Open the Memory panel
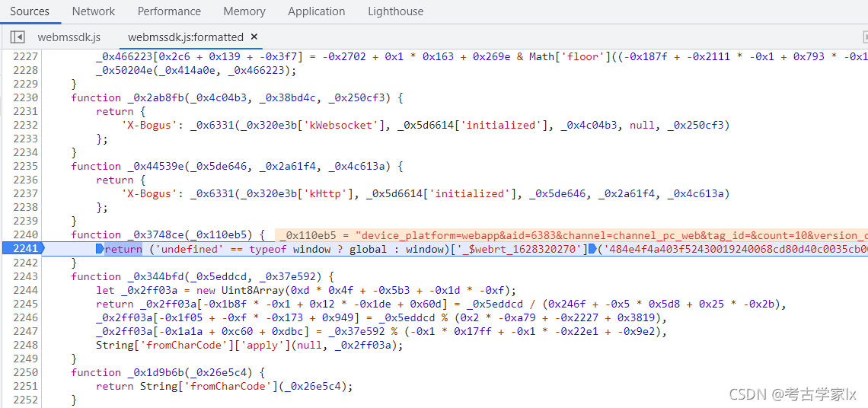Viewport: 868px width, 408px height. (244, 11)
